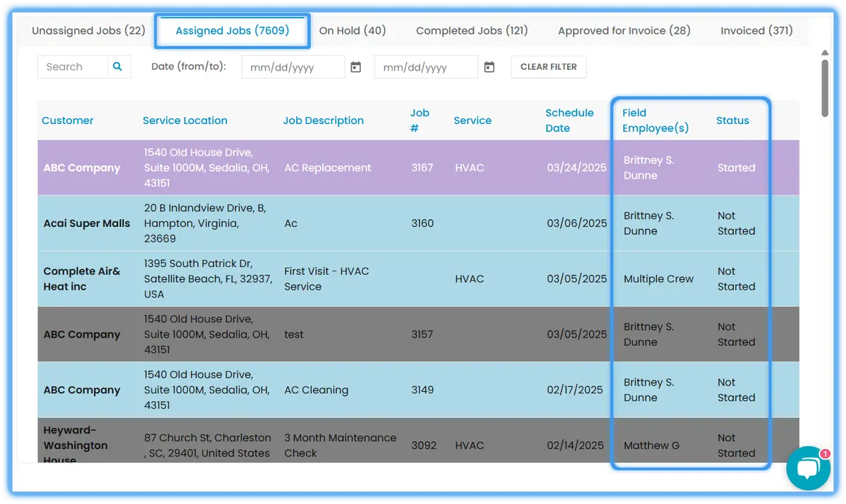Open the chat widget bubble
The image size is (846, 504).
coord(808,468)
